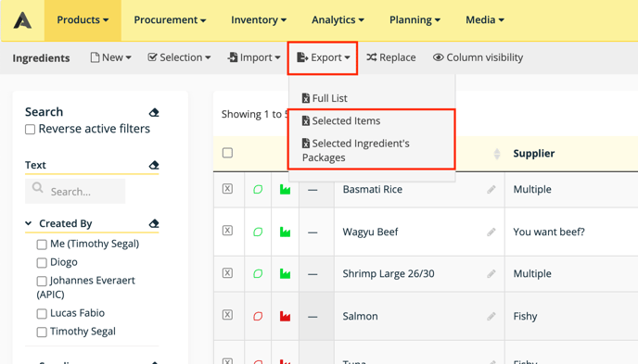Image resolution: width=638 pixels, height=364 pixels.
Task: Toggle Salmon row selection box
Action: (x=227, y=315)
